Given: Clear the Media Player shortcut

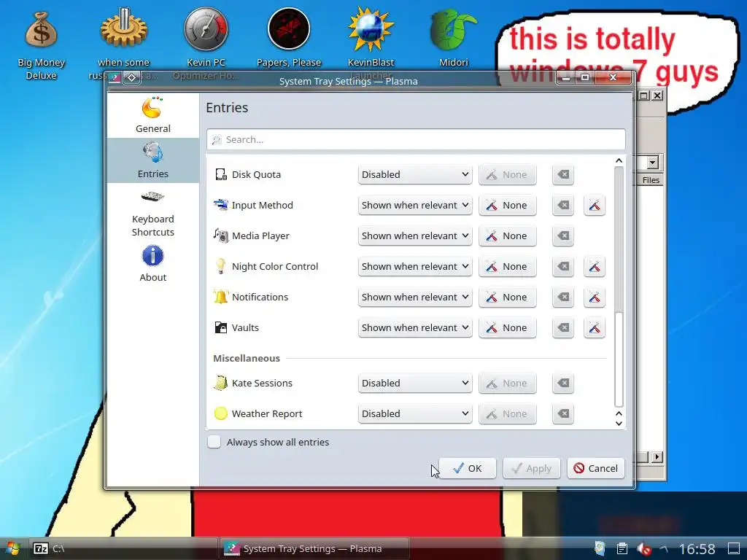Looking at the screenshot, I should (x=563, y=236).
